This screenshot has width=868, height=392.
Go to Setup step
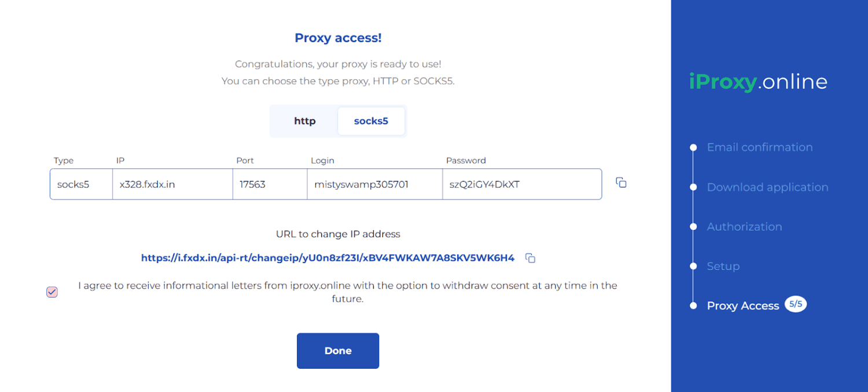click(x=723, y=267)
